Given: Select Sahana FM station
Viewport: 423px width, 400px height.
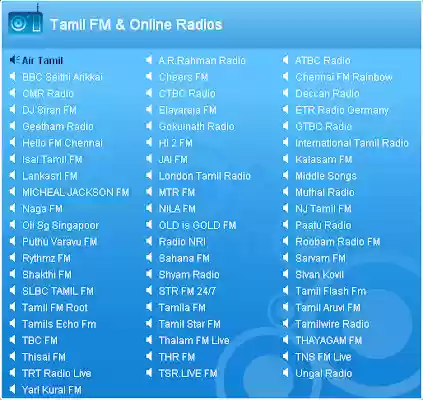Looking at the screenshot, I should [x=184, y=258].
